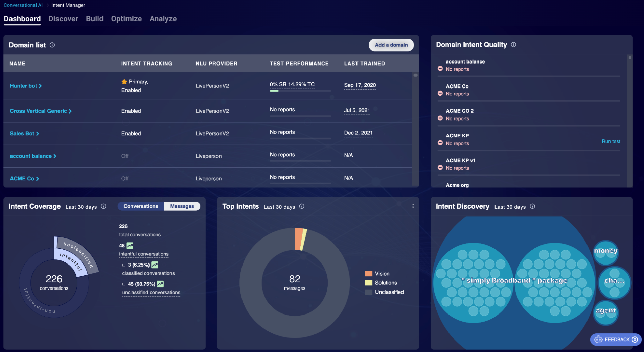Image resolution: width=644 pixels, height=352 pixels.
Task: Click the Dec 2, 2021 last trained date
Action: click(358, 133)
